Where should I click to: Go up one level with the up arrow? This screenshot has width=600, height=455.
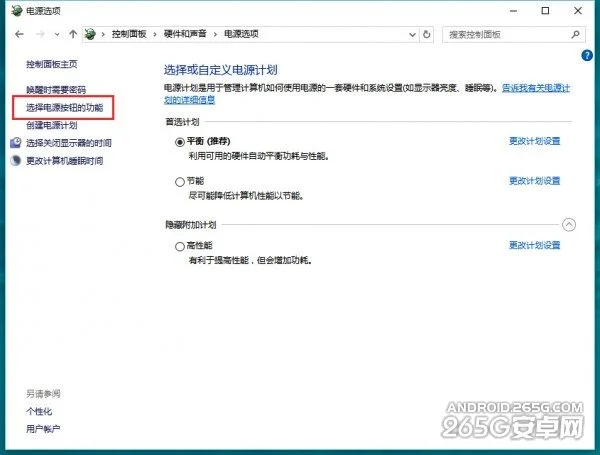(x=73, y=34)
